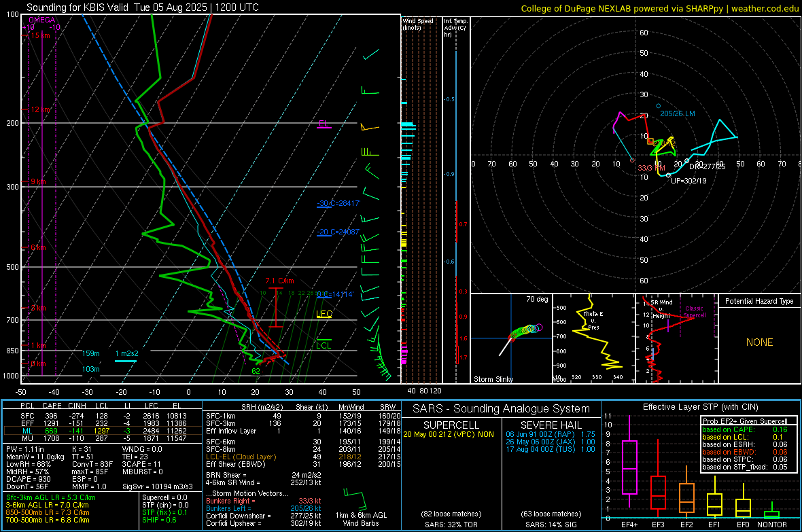Click the SARS: 32% TOR text
The image size is (802, 532).
pyautogui.click(x=451, y=525)
